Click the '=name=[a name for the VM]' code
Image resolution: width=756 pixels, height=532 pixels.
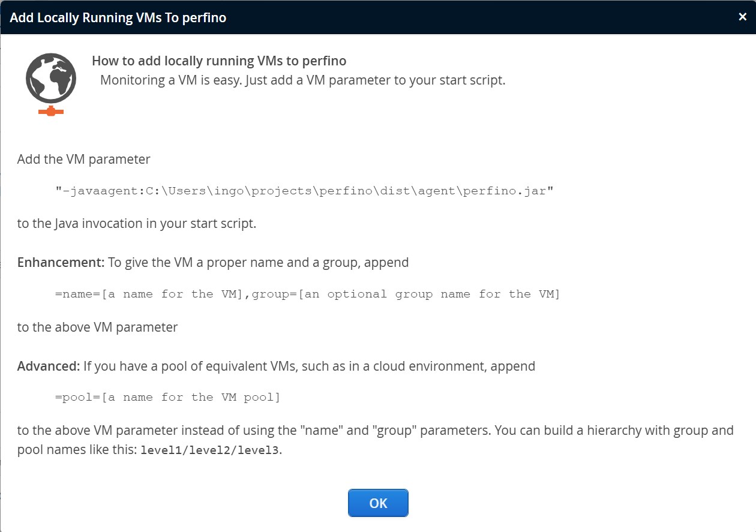click(x=150, y=294)
